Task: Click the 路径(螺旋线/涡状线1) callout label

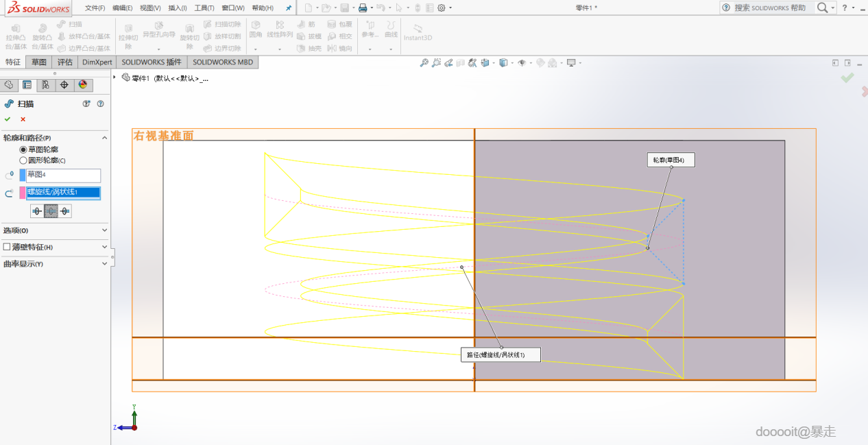Action: (500, 355)
